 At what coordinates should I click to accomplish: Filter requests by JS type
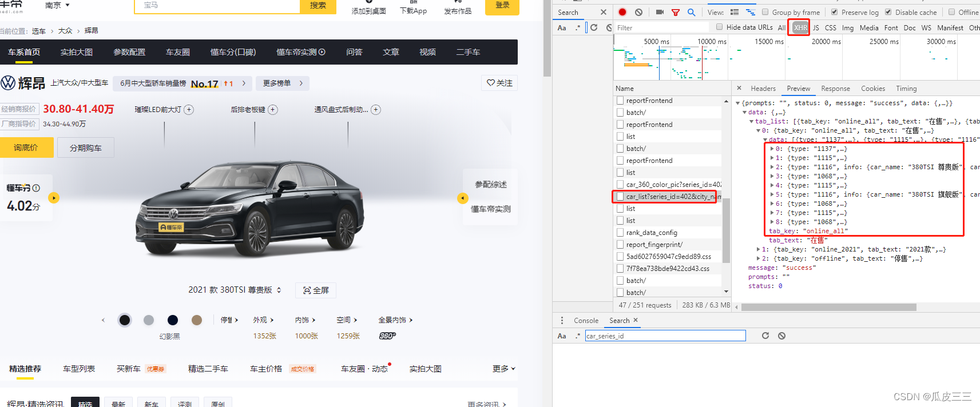click(816, 27)
